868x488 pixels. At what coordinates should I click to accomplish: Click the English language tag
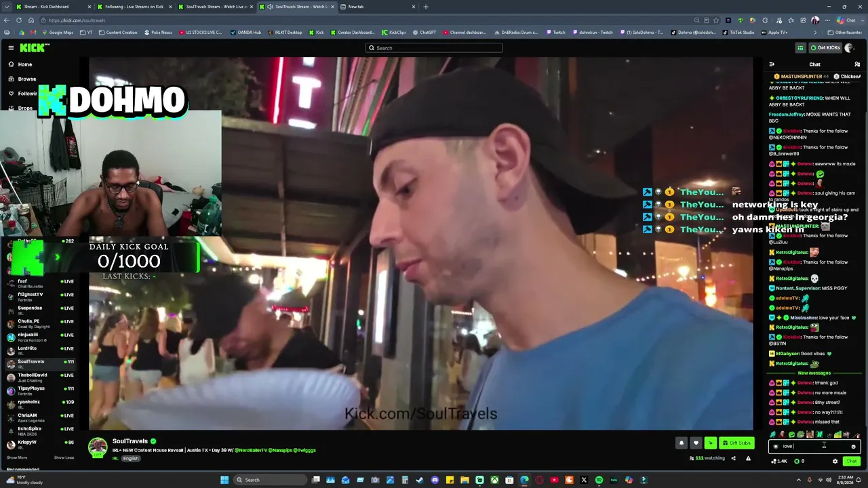pos(131,458)
